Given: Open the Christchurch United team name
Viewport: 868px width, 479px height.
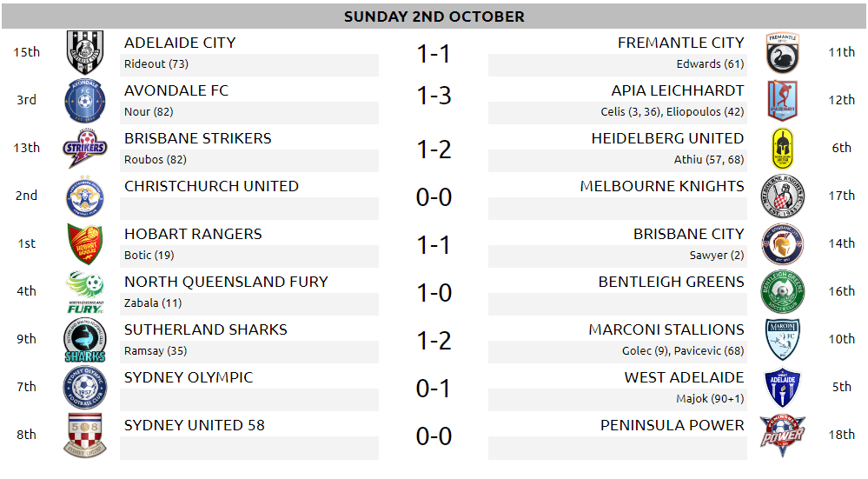Looking at the screenshot, I should coord(211,186).
